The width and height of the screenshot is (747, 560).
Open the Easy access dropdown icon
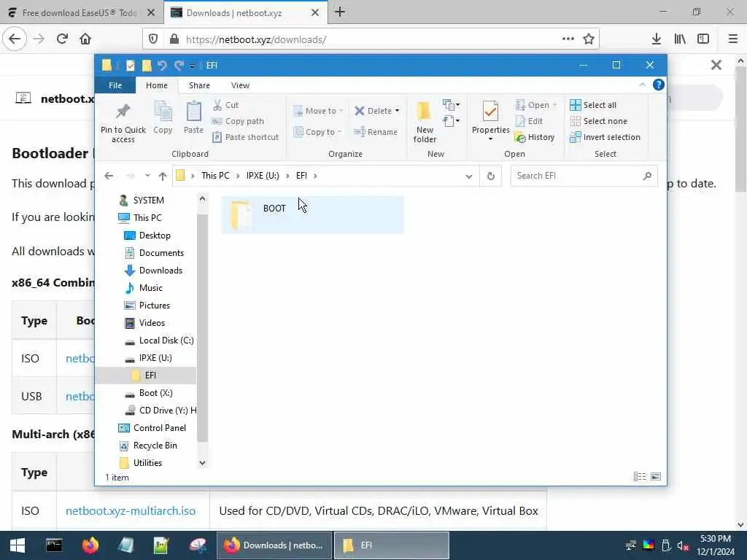click(451, 121)
